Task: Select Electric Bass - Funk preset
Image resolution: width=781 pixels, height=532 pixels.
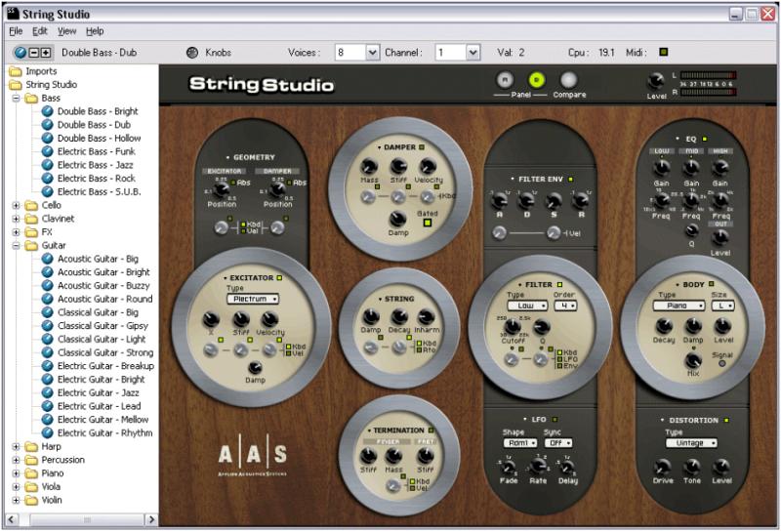Action: click(96, 151)
